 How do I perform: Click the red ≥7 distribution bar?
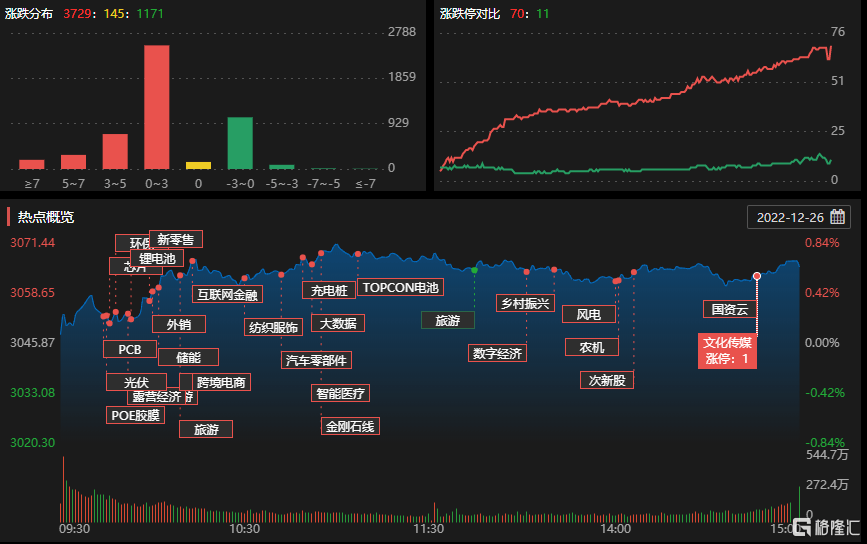pyautogui.click(x=32, y=165)
